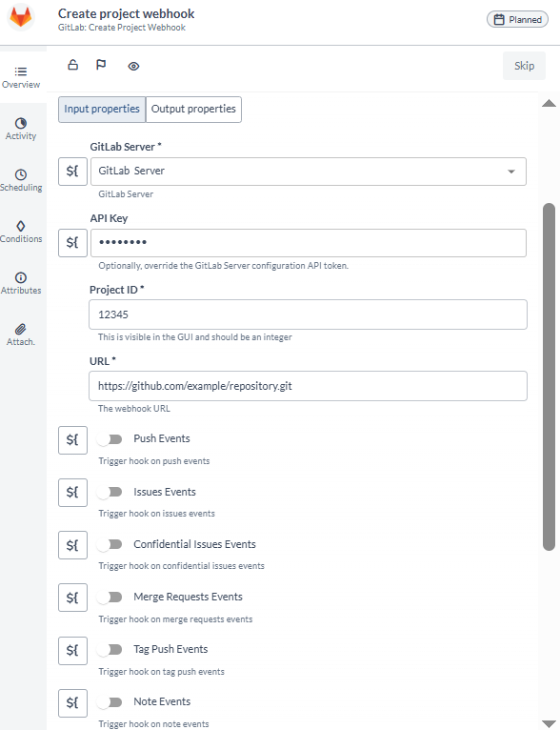
Task: Toggle the eye watch icon
Action: coord(133,66)
